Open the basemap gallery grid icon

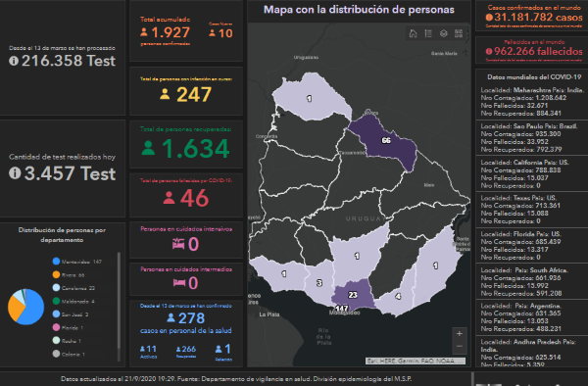pos(459,33)
